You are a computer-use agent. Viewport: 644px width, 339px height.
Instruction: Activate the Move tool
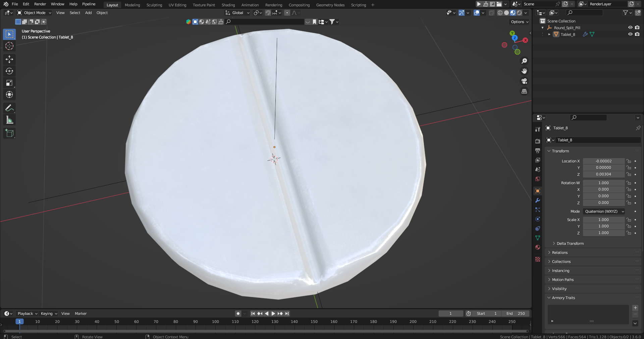tap(9, 59)
